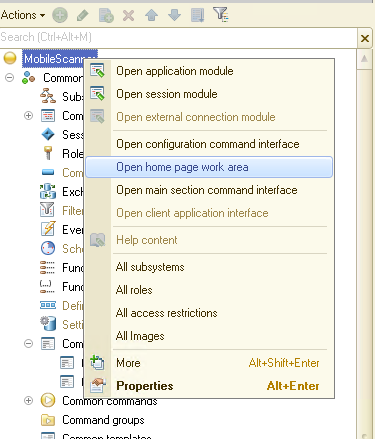Viewport: 375px width, 439px height.
Task: Click the Common modules icon
Action: tap(48, 116)
